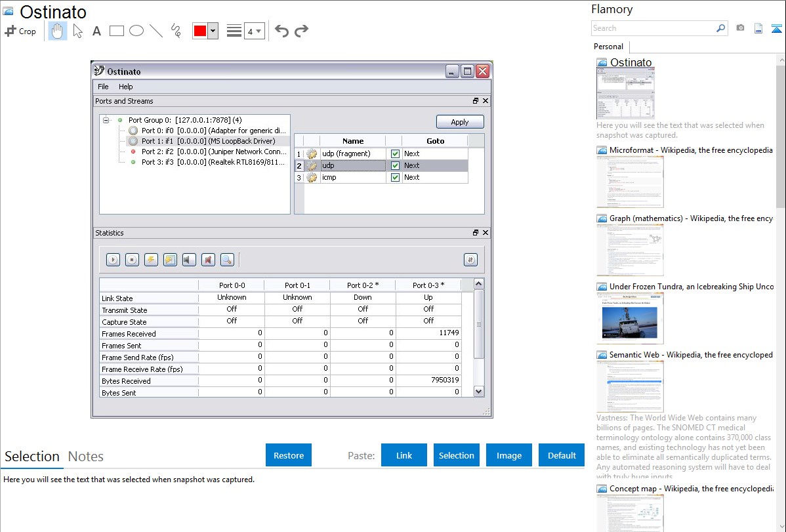The width and height of the screenshot is (786, 532).
Task: Float the Ports and Streams panel
Action: 476,101
